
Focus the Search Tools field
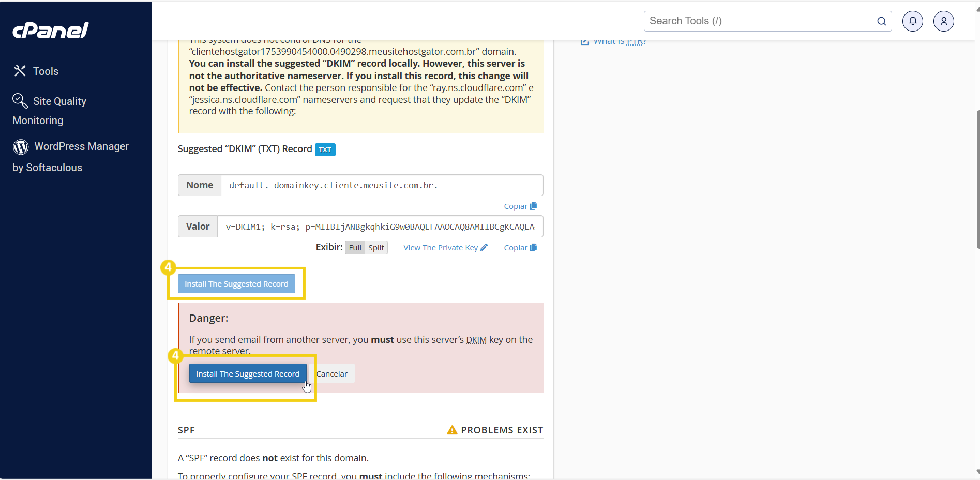coord(767,21)
